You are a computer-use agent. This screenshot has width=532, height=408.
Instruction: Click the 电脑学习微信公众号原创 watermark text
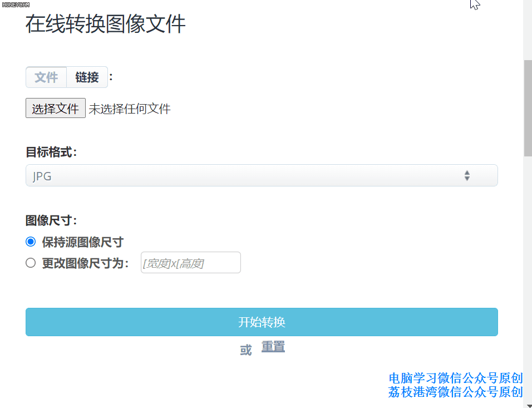click(x=456, y=378)
